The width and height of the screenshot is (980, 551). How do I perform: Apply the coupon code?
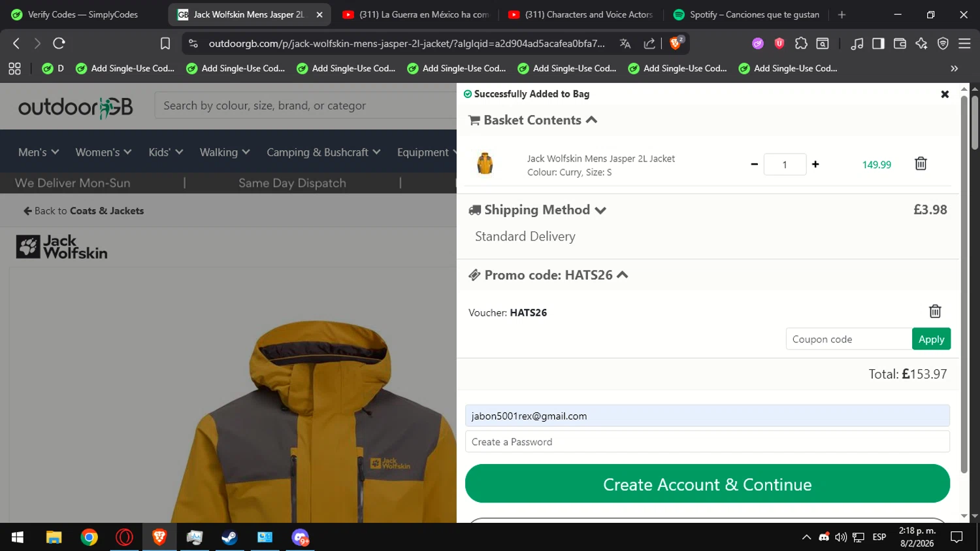coord(931,339)
